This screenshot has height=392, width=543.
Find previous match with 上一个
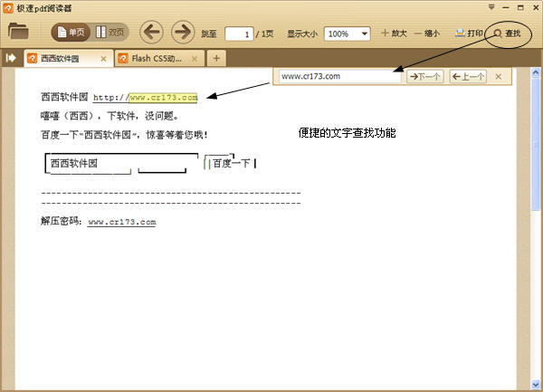tap(468, 77)
